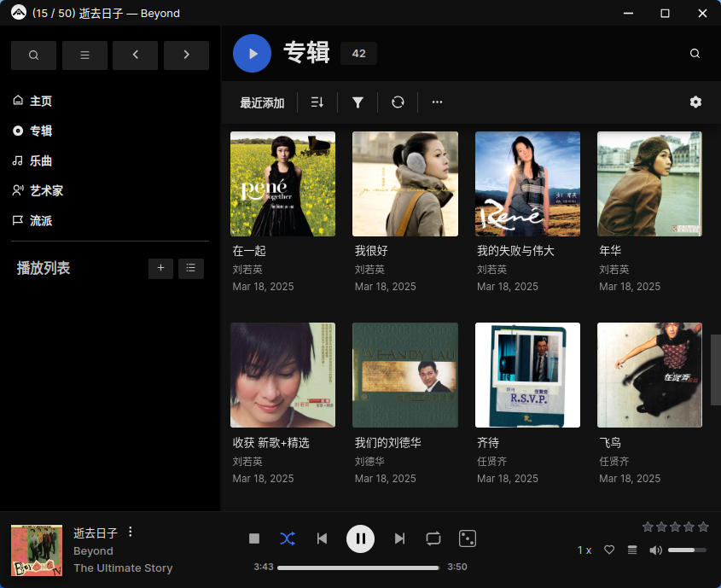Skip to next track
Screen dimensions: 721x588
click(x=399, y=539)
